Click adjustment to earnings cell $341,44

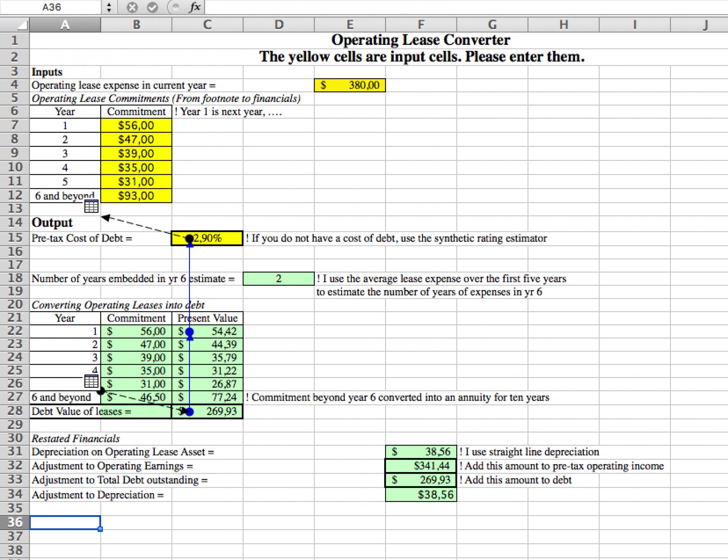[421, 466]
